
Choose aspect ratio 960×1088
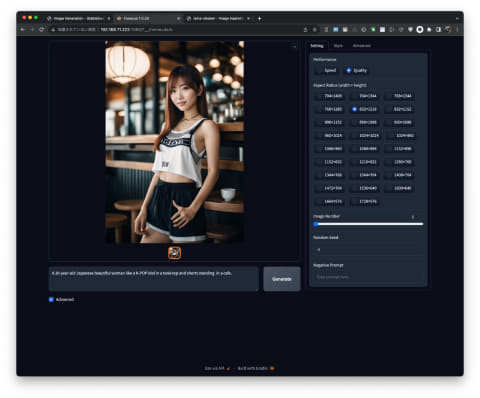click(399, 122)
